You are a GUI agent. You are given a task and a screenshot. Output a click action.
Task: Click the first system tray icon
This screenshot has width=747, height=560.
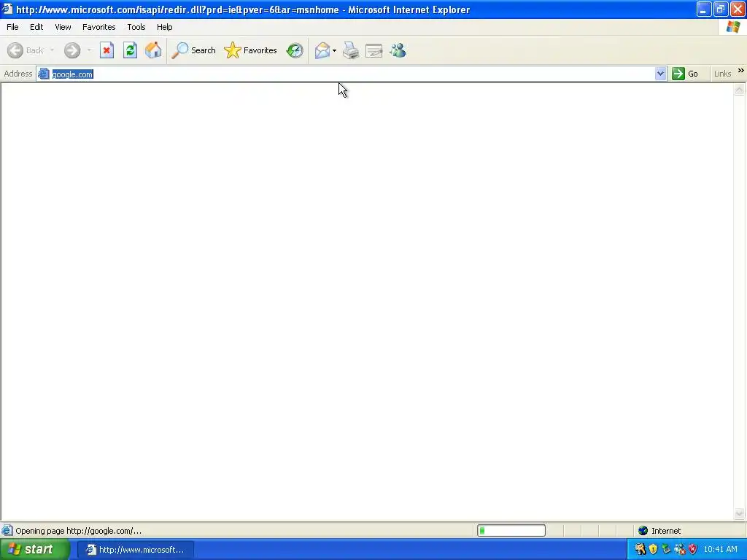(640, 550)
